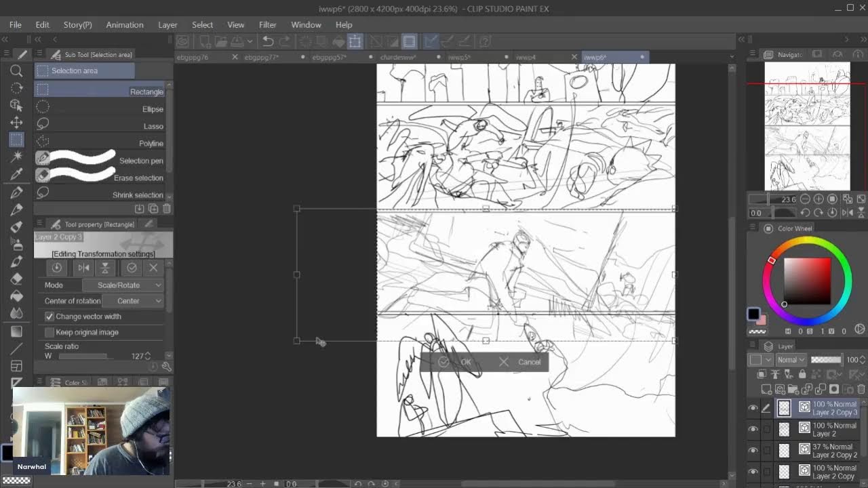
Task: Select the Zoom magnifier tool
Action: point(16,71)
